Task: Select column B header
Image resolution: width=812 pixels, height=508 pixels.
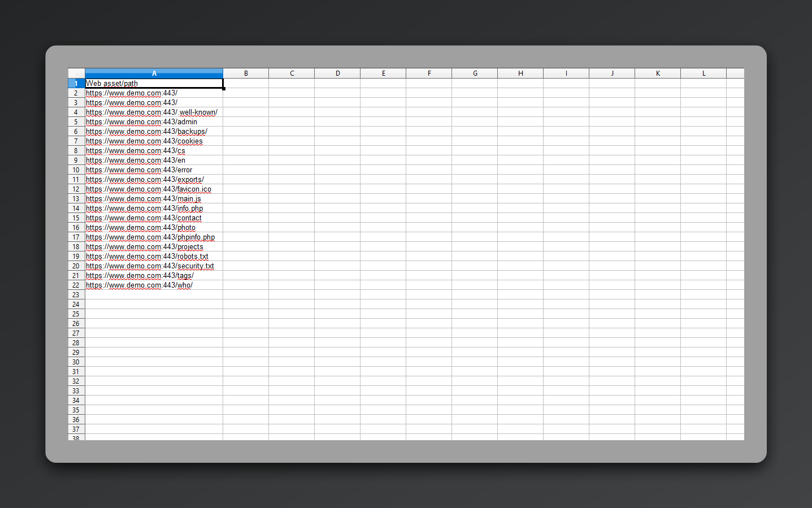Action: (x=246, y=73)
